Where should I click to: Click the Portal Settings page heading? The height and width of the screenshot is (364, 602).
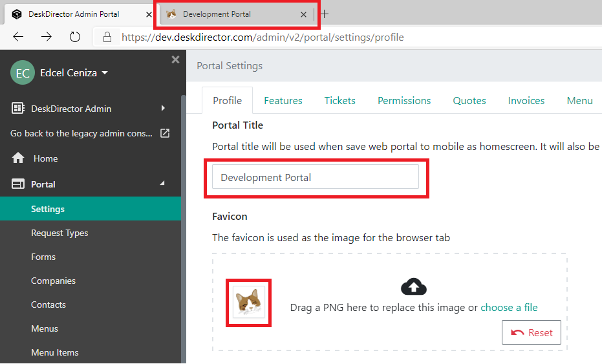(x=230, y=66)
